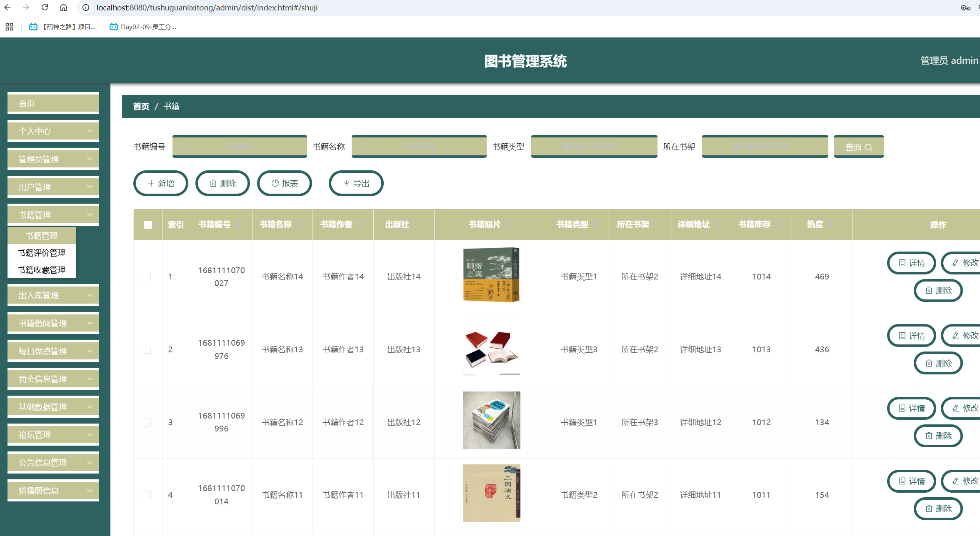Expand the 出入库管理 sidebar menu
This screenshot has width=980, height=536.
tap(53, 295)
